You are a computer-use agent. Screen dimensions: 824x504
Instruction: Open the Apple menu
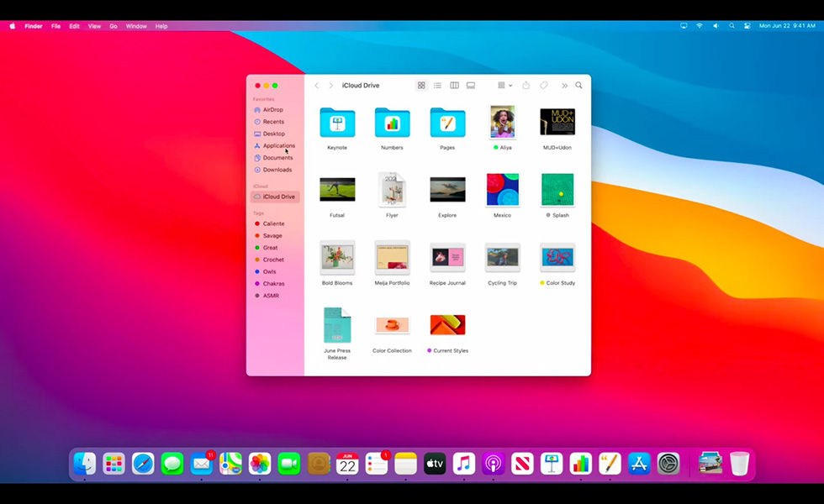tap(13, 26)
